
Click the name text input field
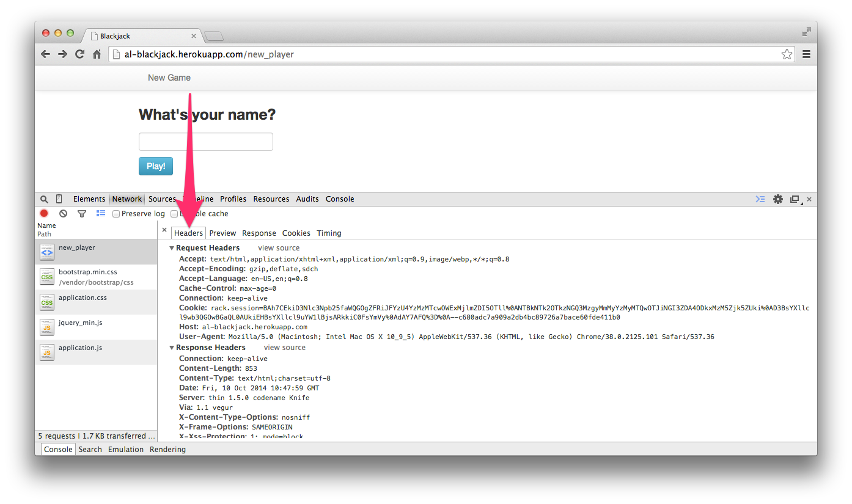206,142
